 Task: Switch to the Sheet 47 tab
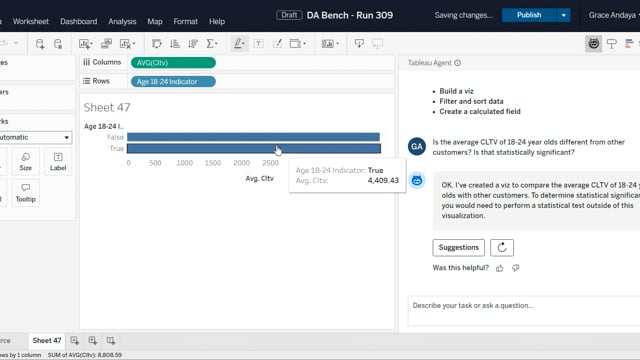coord(47,340)
